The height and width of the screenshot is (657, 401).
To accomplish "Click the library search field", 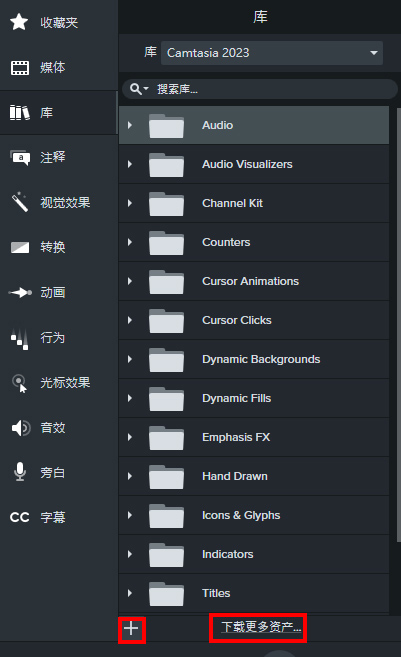I will 260,89.
